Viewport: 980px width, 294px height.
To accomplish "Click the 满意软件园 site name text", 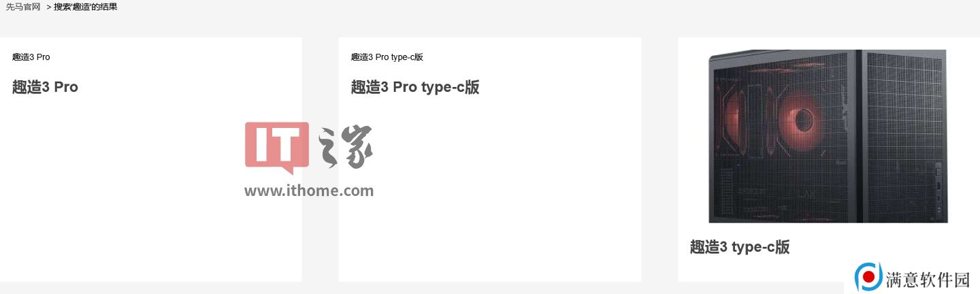I will pos(928,278).
